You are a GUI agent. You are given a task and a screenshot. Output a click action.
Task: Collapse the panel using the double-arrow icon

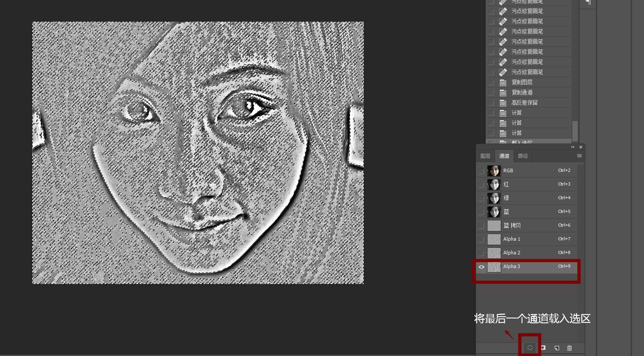coord(573,147)
